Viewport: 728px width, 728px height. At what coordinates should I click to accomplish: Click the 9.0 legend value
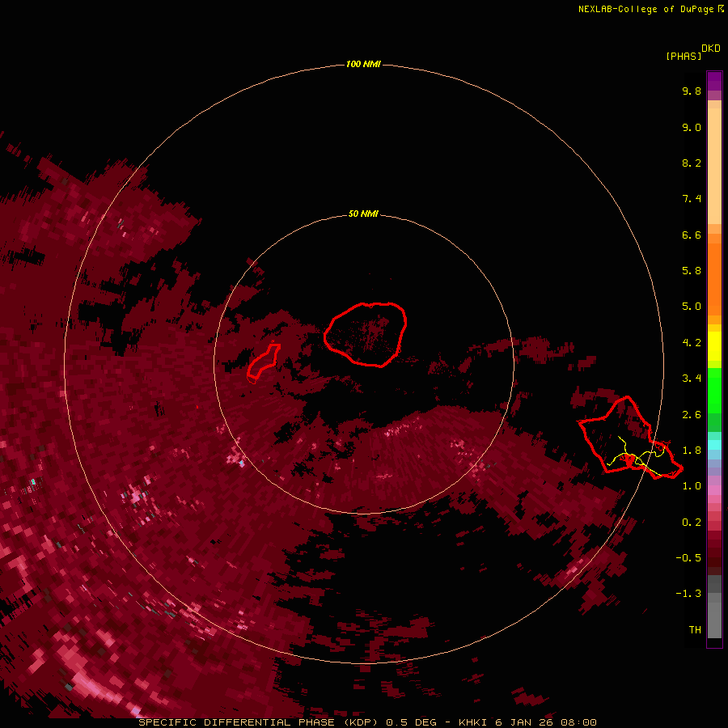coord(692,127)
